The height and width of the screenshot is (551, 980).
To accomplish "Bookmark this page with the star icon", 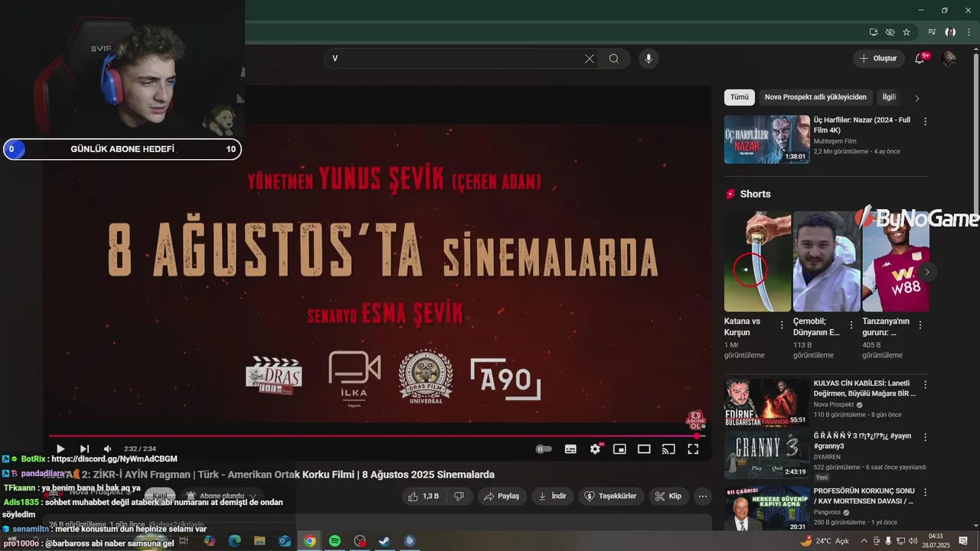I will pyautogui.click(x=906, y=32).
